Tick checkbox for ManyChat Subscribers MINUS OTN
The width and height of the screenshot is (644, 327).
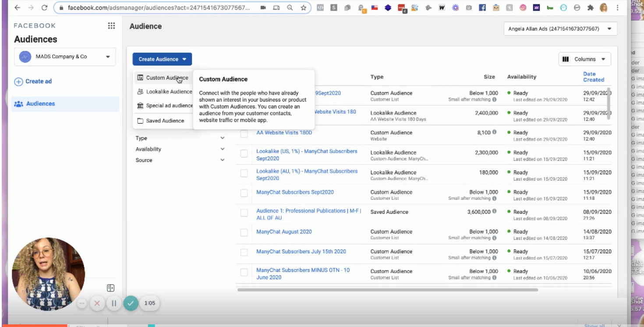244,273
